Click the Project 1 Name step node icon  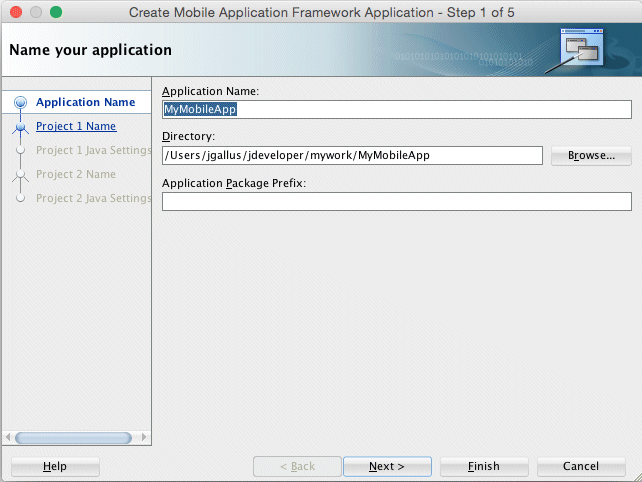20,127
